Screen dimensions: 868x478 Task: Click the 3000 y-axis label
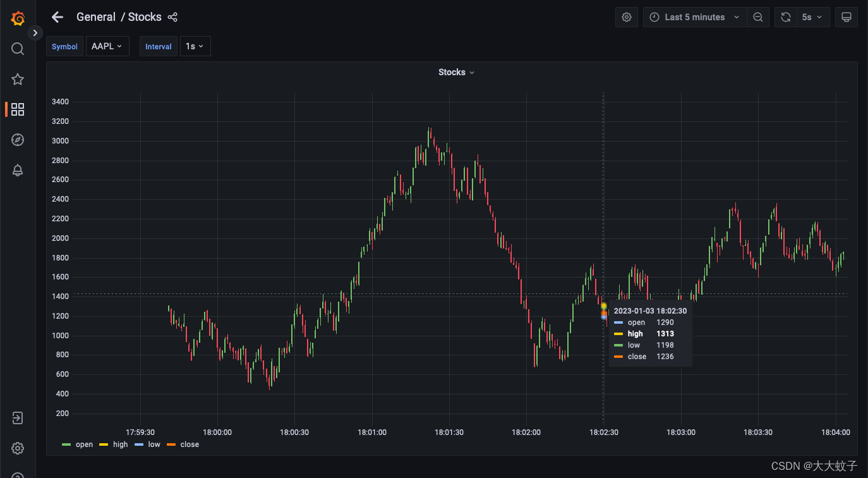tap(61, 141)
